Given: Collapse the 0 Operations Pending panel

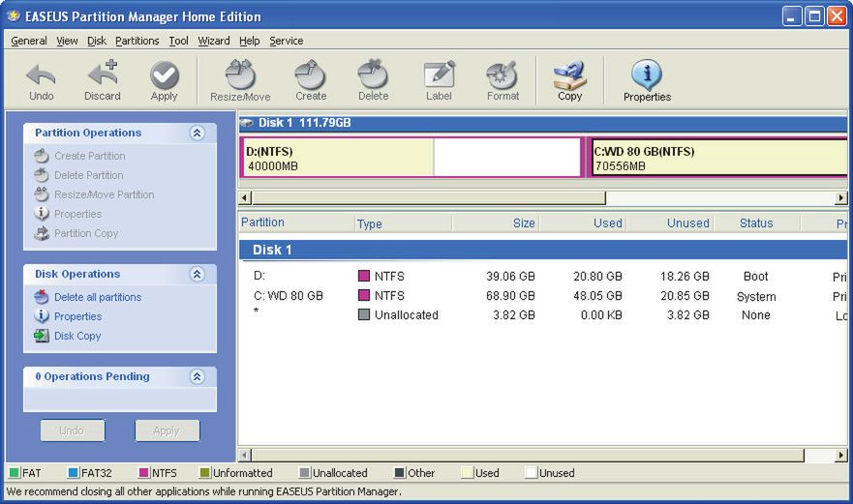Looking at the screenshot, I should 197,376.
